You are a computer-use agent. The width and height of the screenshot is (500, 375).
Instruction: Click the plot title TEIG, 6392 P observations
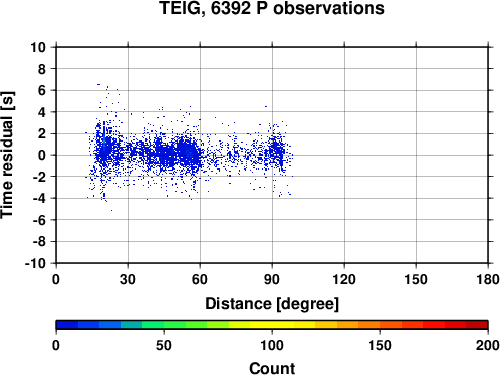coord(272,8)
